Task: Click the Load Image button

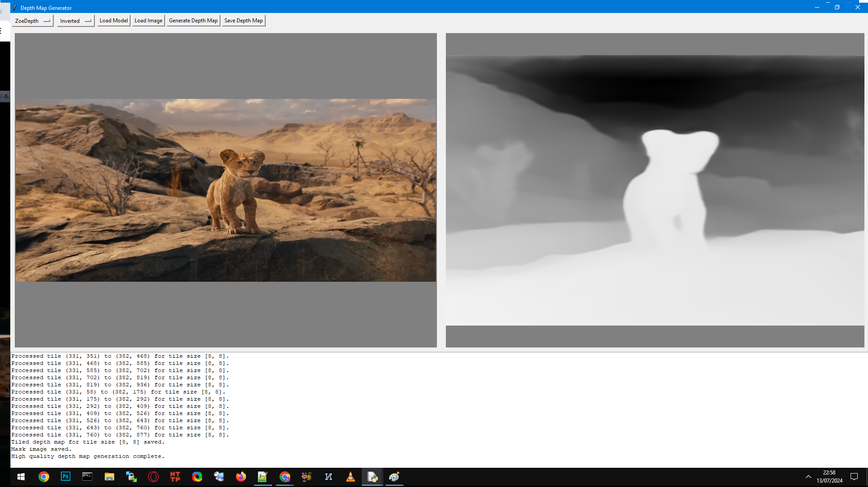Action: click(148, 21)
